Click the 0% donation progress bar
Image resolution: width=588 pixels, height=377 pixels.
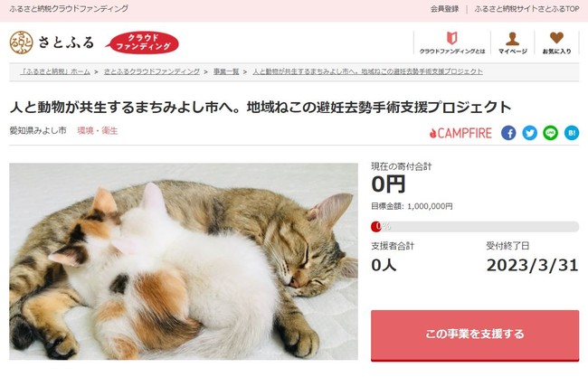click(x=475, y=227)
